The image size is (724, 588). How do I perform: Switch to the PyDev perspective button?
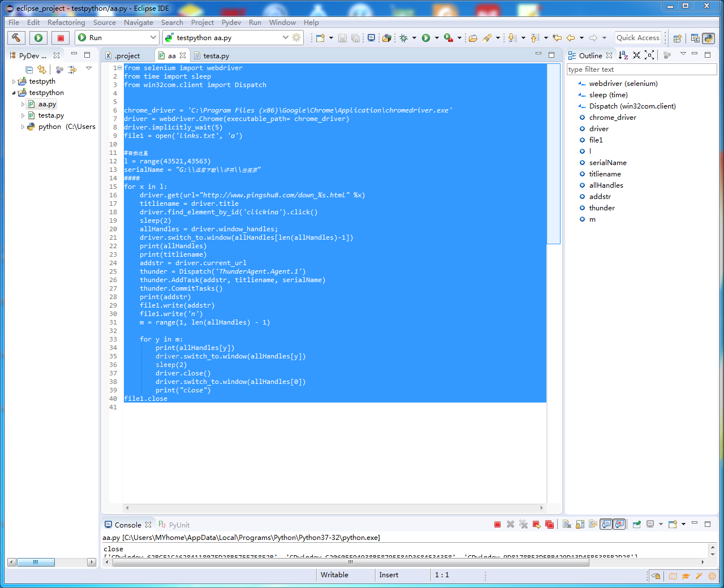(708, 38)
